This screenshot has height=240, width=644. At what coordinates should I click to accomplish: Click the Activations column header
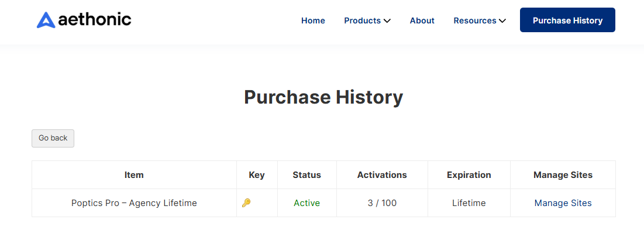(382, 174)
